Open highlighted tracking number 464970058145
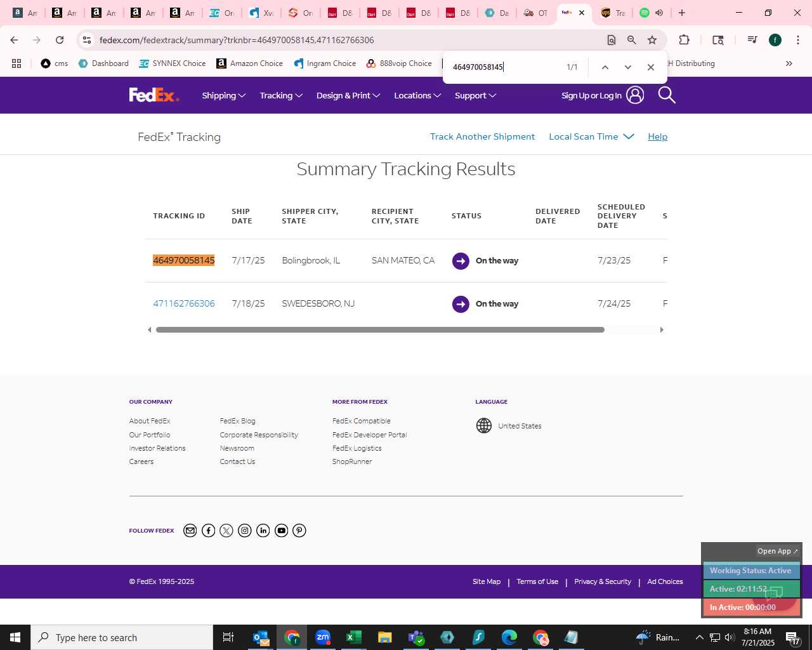812x650 pixels. (x=184, y=260)
